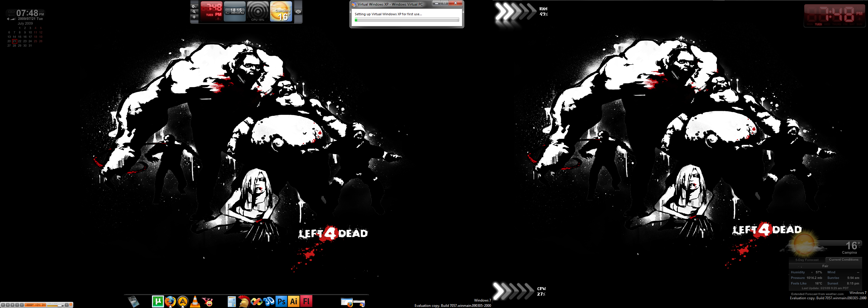Add a gadget with the plus button

tap(194, 17)
